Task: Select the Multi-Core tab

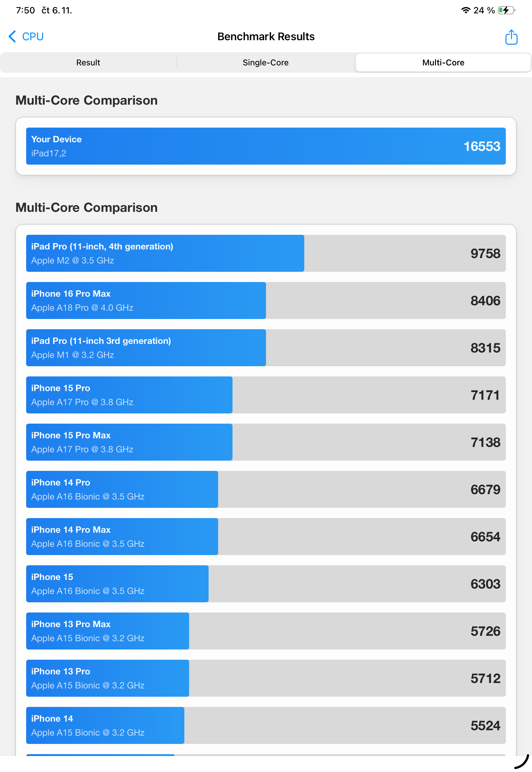Action: pyautogui.click(x=443, y=63)
